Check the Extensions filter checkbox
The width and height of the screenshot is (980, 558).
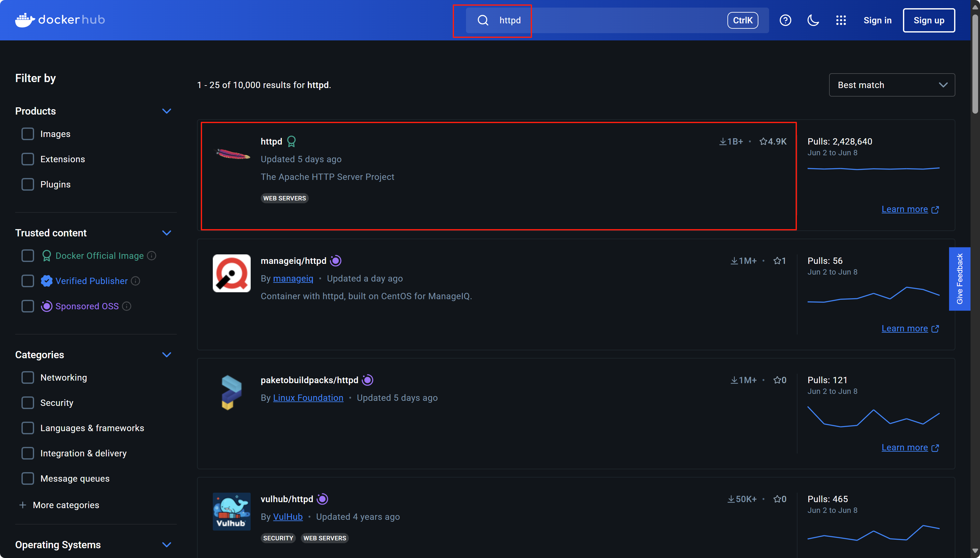27,159
